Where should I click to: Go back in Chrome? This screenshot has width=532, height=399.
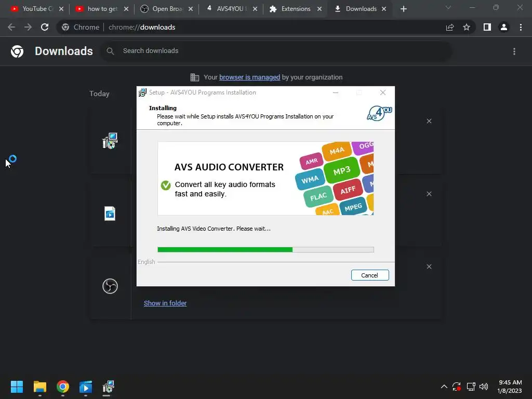11,27
